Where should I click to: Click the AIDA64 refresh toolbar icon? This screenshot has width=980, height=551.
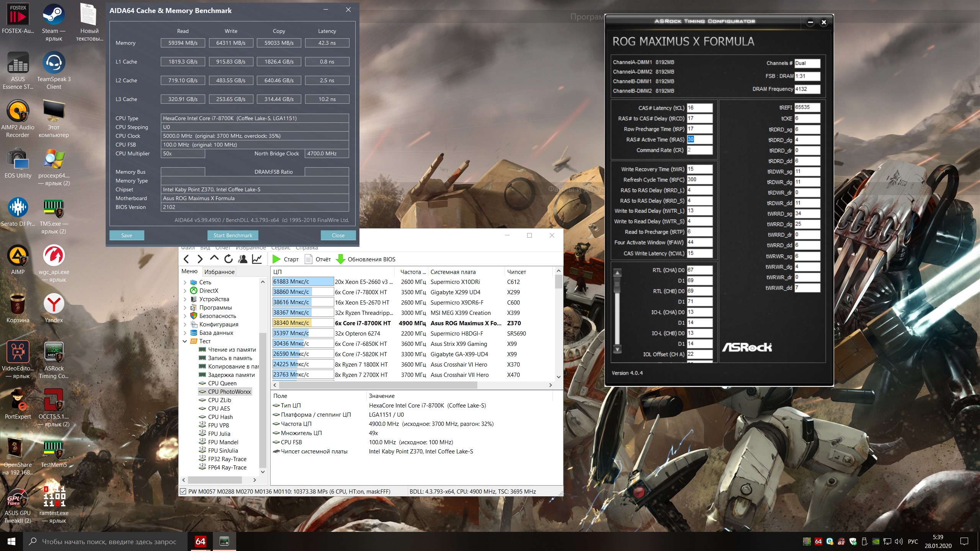click(229, 259)
